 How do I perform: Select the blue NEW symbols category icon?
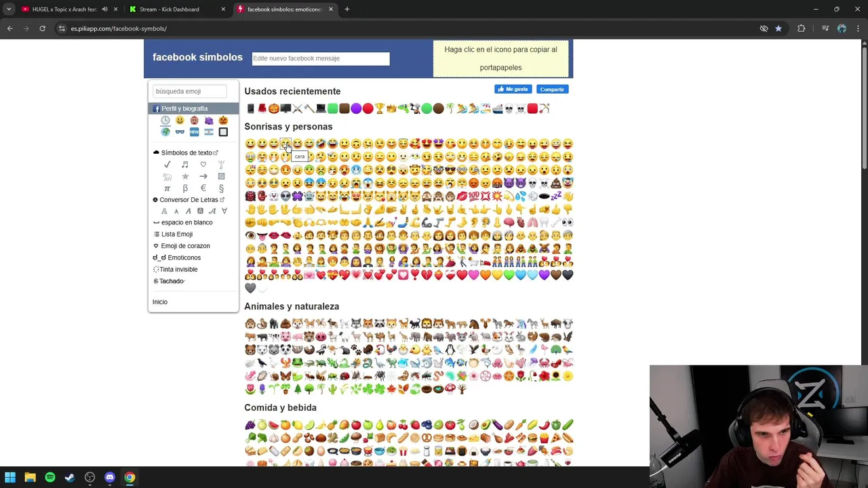194,132
